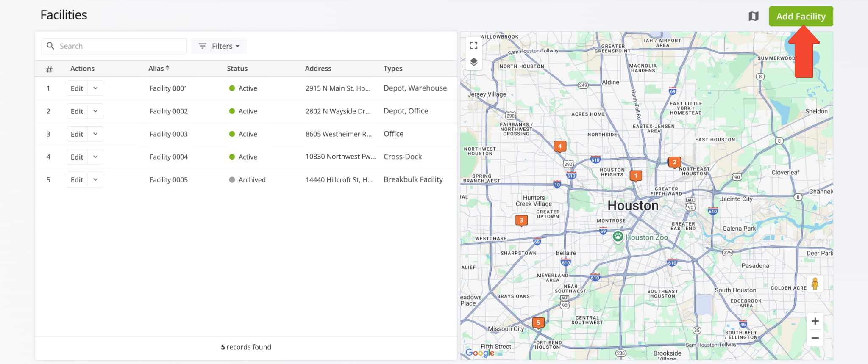Expand the Edit dropdown arrow for Facility 0001
Image resolution: width=868 pixels, height=364 pixels.
95,88
